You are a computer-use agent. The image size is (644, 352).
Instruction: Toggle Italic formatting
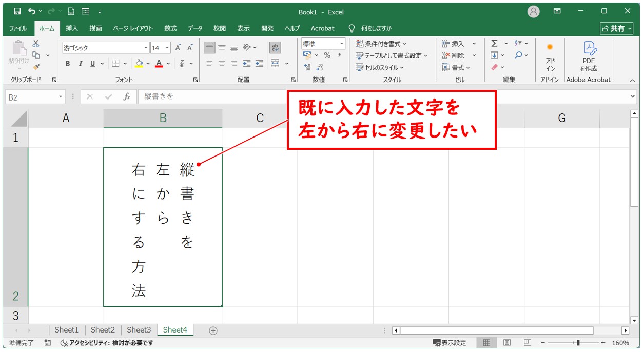pyautogui.click(x=80, y=64)
